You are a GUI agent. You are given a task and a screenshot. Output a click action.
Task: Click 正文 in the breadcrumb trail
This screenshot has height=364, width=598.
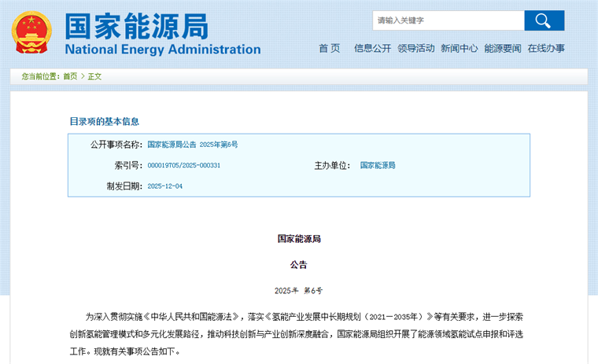[94, 76]
